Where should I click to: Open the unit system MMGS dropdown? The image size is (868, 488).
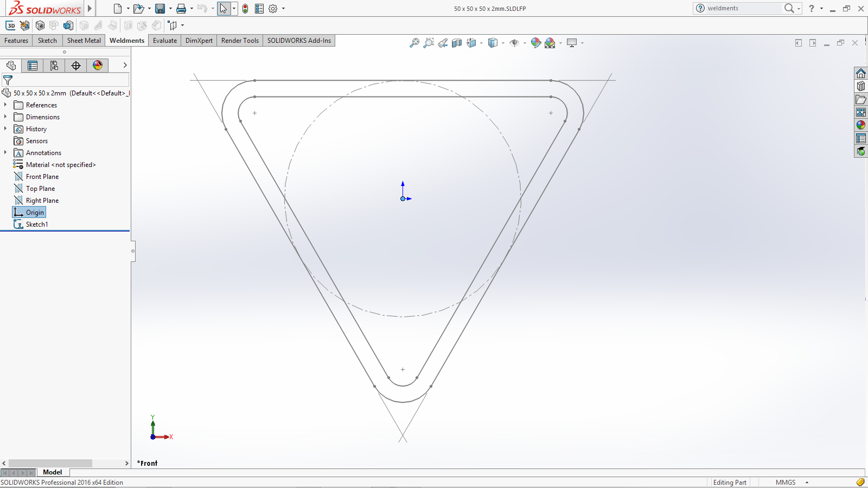[x=807, y=483]
